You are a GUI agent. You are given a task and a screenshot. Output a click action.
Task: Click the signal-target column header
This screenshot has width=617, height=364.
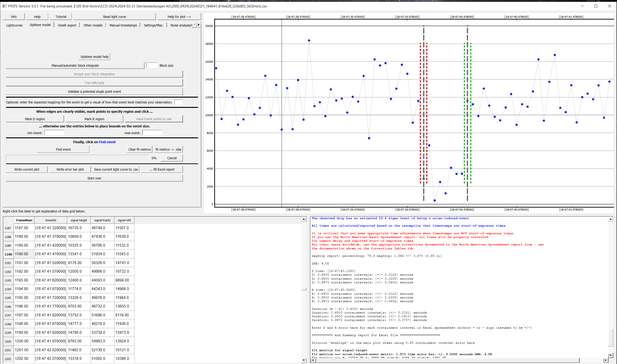(x=79, y=220)
